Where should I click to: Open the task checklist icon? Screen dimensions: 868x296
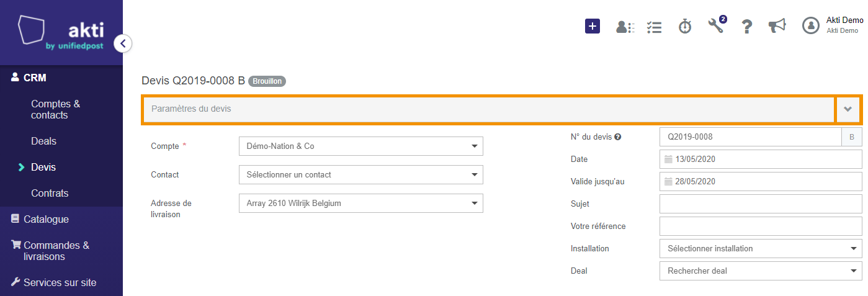coord(654,27)
